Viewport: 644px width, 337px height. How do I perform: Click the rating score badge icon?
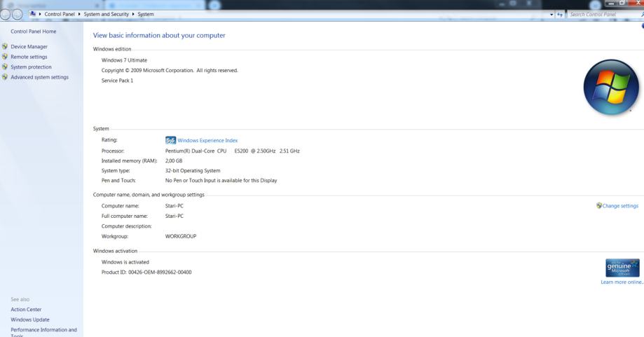click(170, 140)
